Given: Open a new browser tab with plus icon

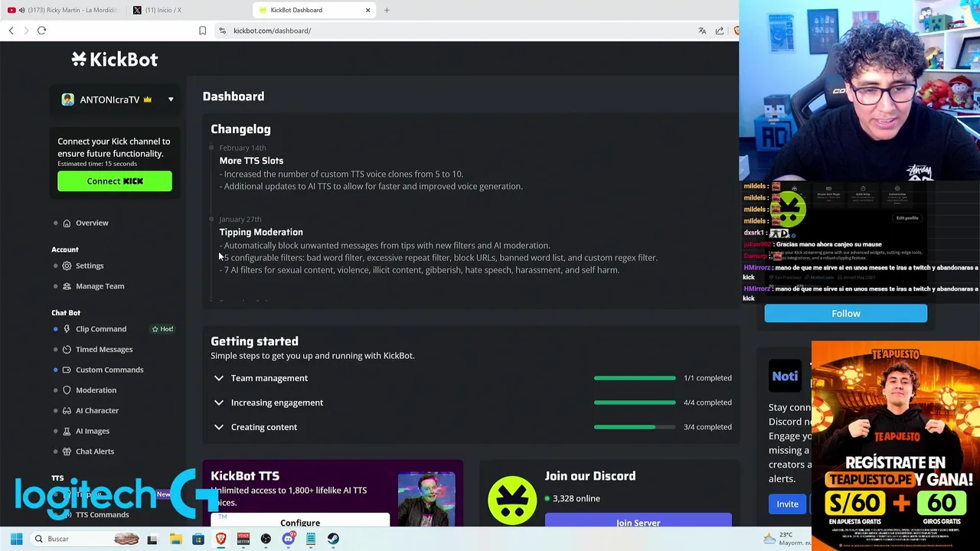Looking at the screenshot, I should (x=387, y=10).
